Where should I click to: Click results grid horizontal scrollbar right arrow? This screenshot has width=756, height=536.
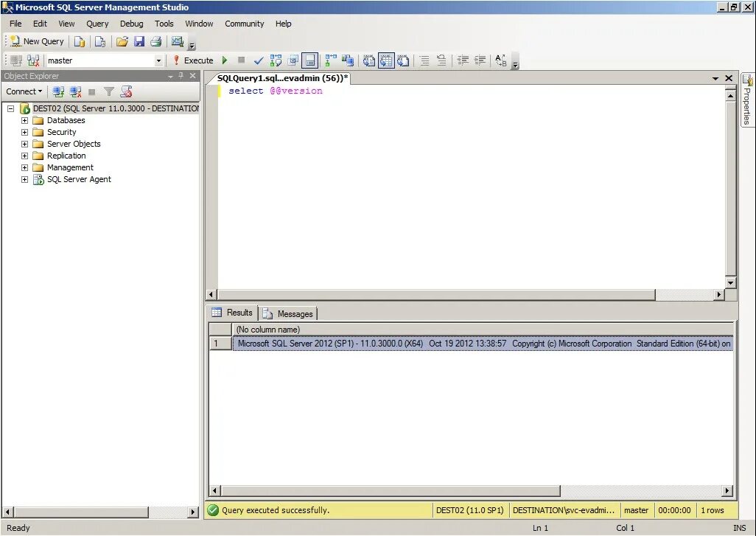pos(727,490)
